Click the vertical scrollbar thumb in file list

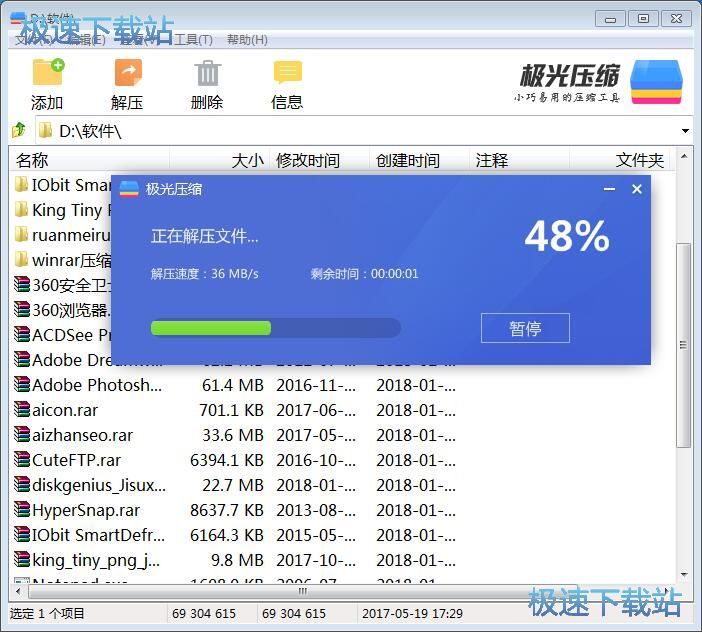683,345
